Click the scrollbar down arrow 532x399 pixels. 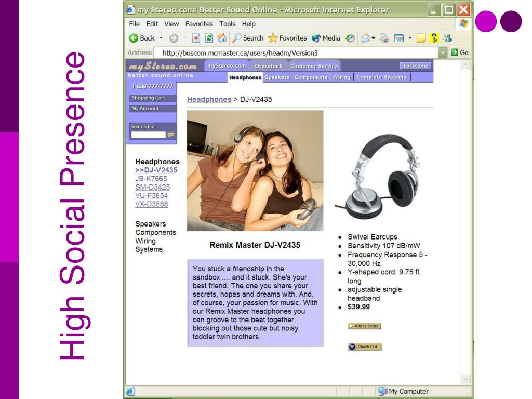(465, 379)
